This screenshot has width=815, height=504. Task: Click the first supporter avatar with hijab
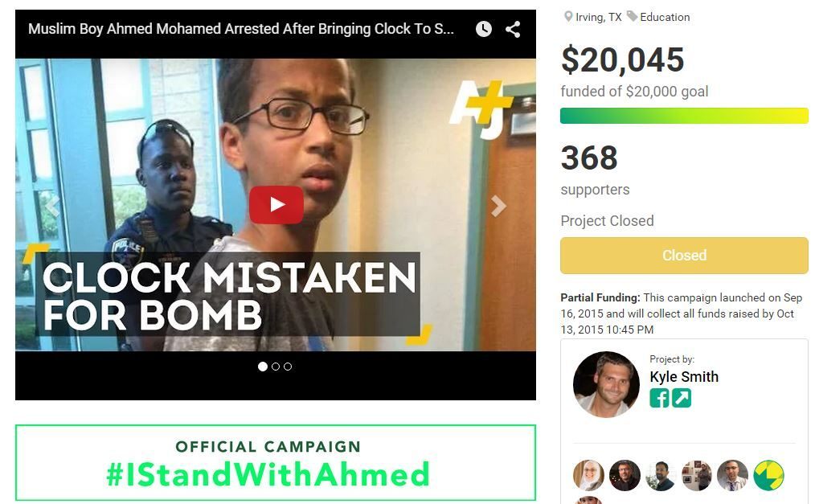pyautogui.click(x=588, y=475)
